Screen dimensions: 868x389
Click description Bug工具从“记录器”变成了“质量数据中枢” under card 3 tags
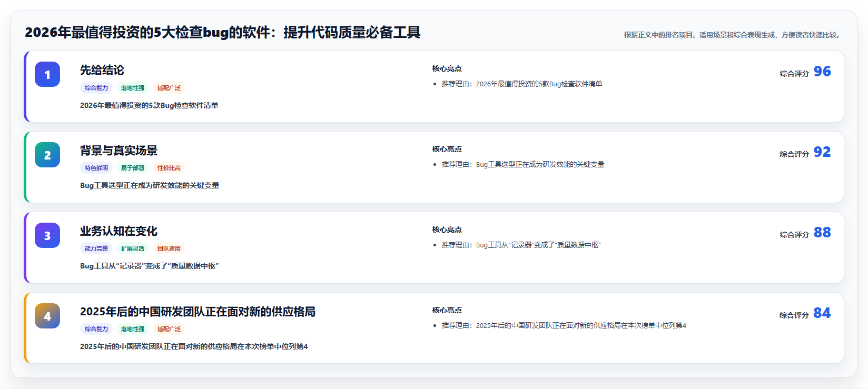[x=150, y=266]
